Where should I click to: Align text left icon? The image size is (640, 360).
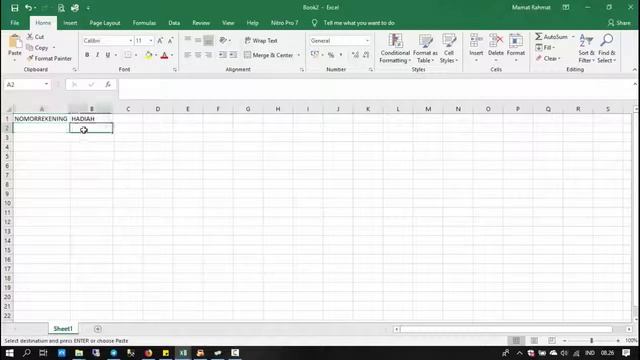pyautogui.click(x=187, y=55)
